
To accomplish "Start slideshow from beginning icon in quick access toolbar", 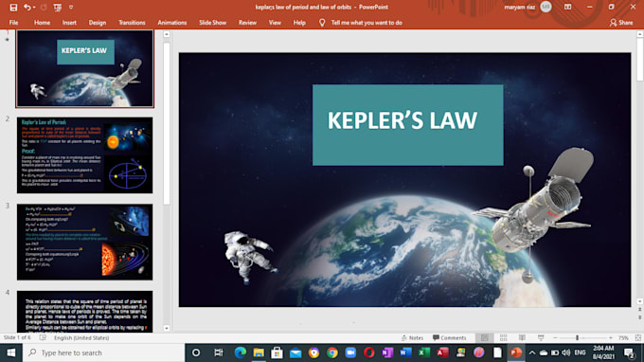I will tap(58, 8).
